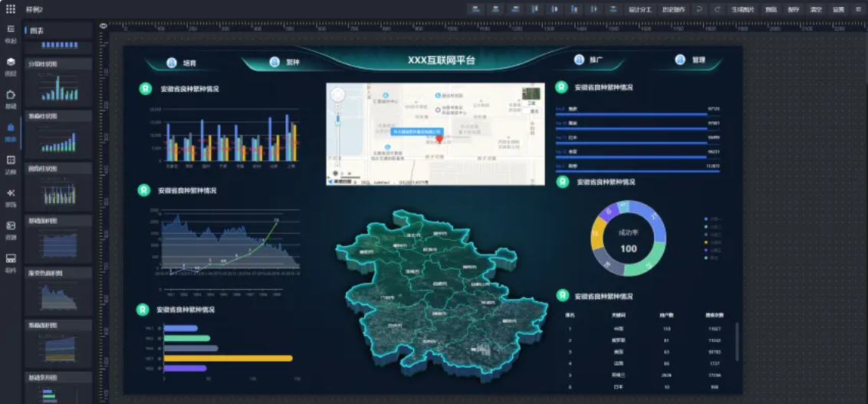868x404 pixels.
Task: Select the 堆叠柱状图 chart thumbnail
Action: tap(58, 134)
